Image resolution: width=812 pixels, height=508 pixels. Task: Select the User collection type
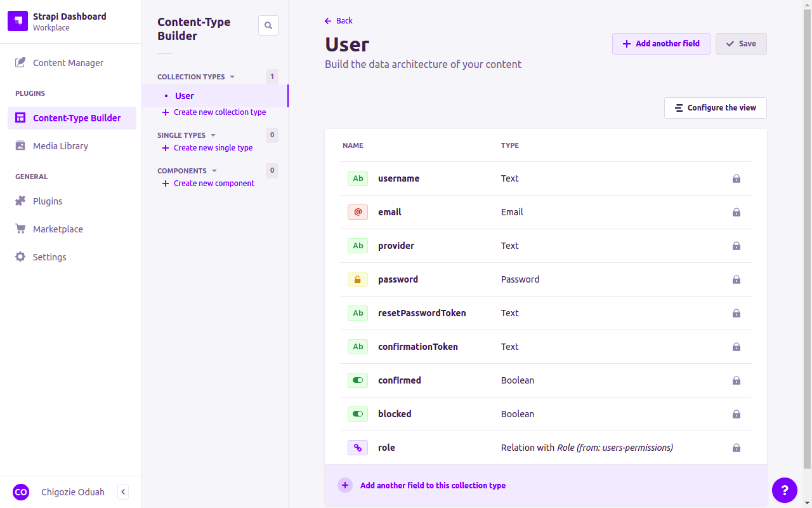click(185, 96)
